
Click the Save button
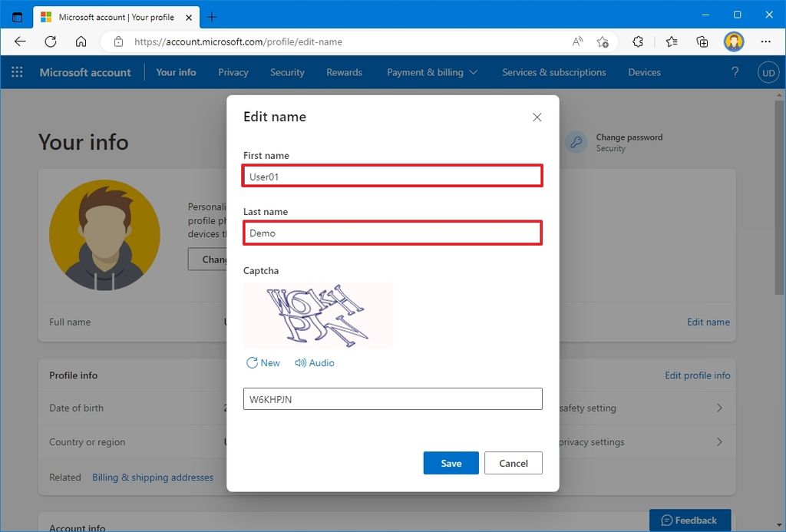(451, 463)
